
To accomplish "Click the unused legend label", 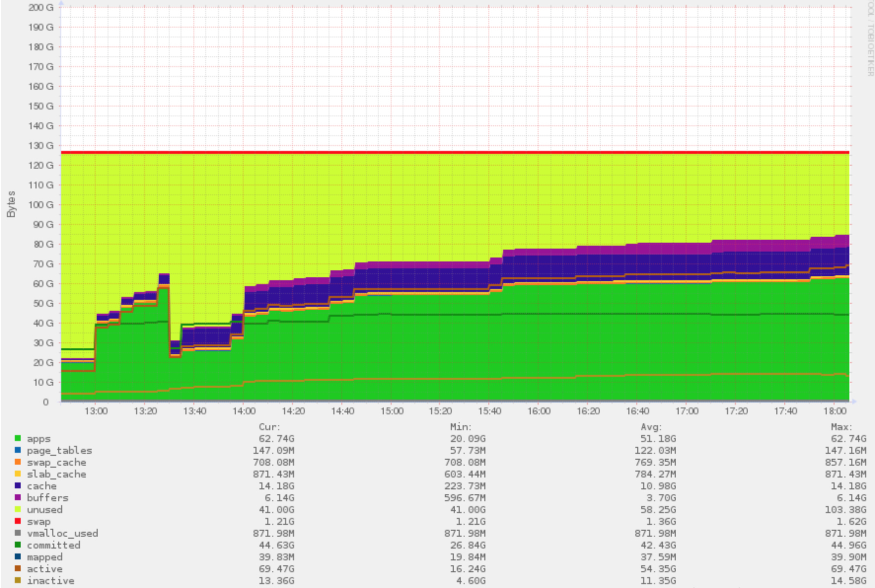I will point(44,510).
